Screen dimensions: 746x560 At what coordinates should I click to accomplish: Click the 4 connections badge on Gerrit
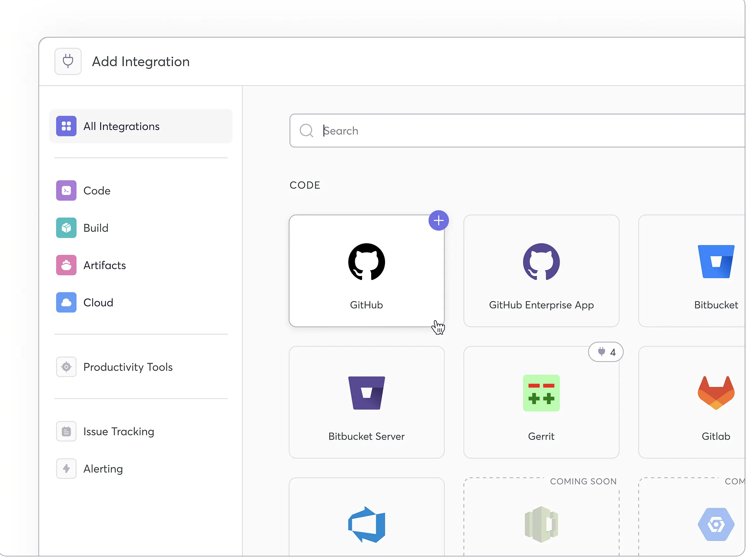[605, 352]
